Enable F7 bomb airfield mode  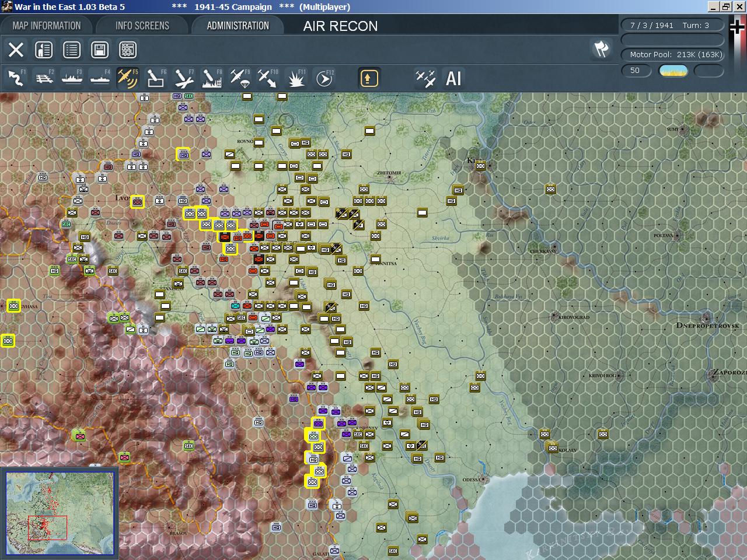tap(184, 78)
